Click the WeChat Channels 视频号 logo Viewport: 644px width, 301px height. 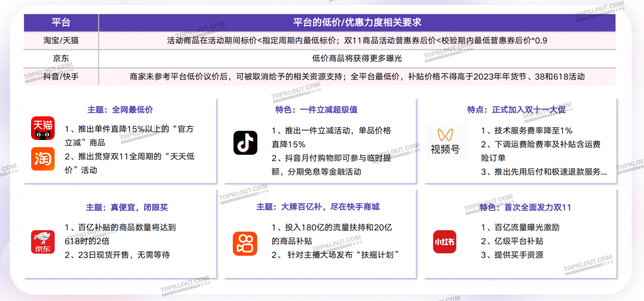coord(445,141)
